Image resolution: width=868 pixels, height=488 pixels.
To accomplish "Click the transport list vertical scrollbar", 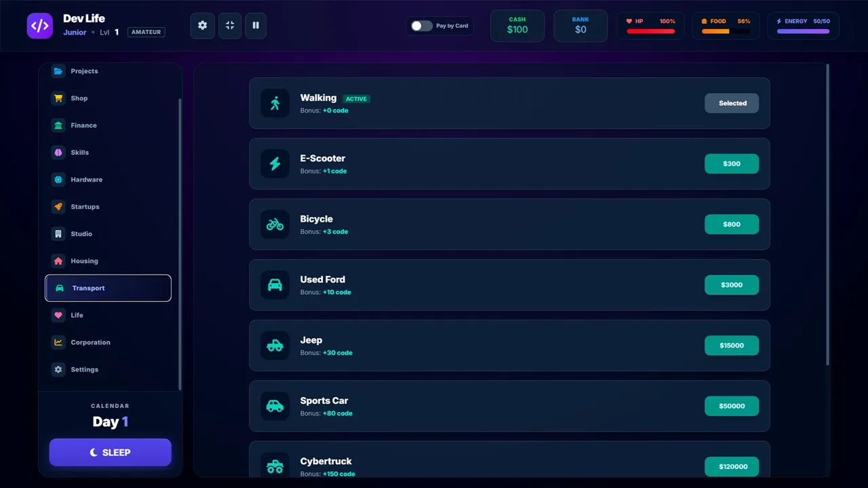I will pyautogui.click(x=827, y=215).
